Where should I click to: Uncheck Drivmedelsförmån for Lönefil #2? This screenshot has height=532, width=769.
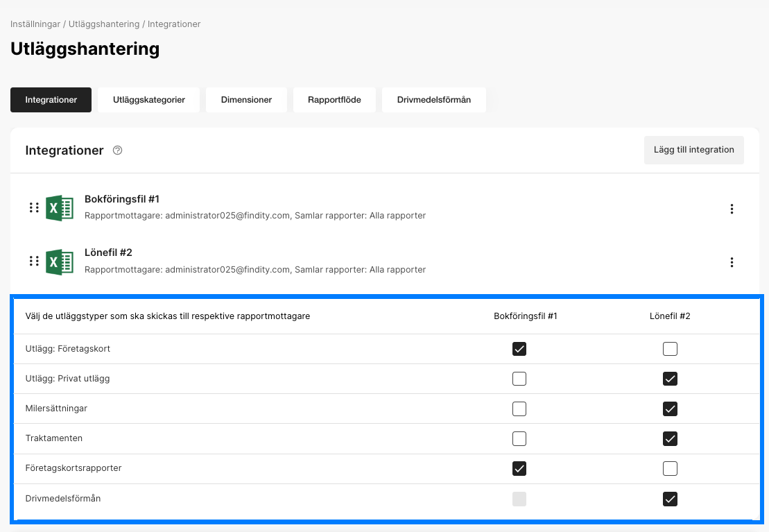(x=670, y=499)
